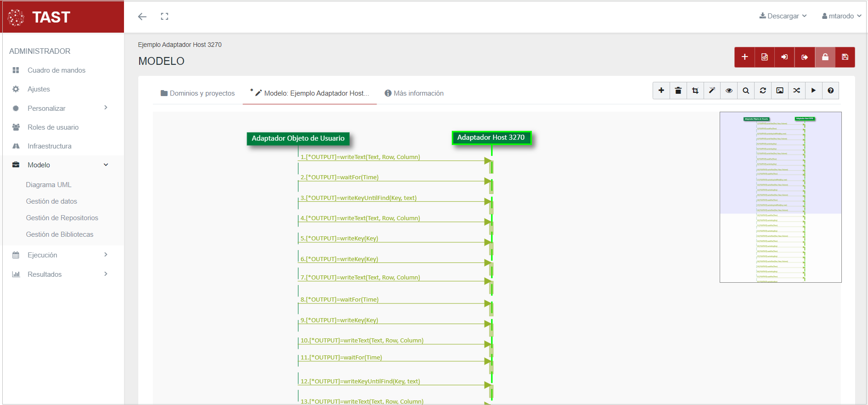This screenshot has width=868, height=405.
Task: Click the magnifier search icon
Action: coord(746,91)
